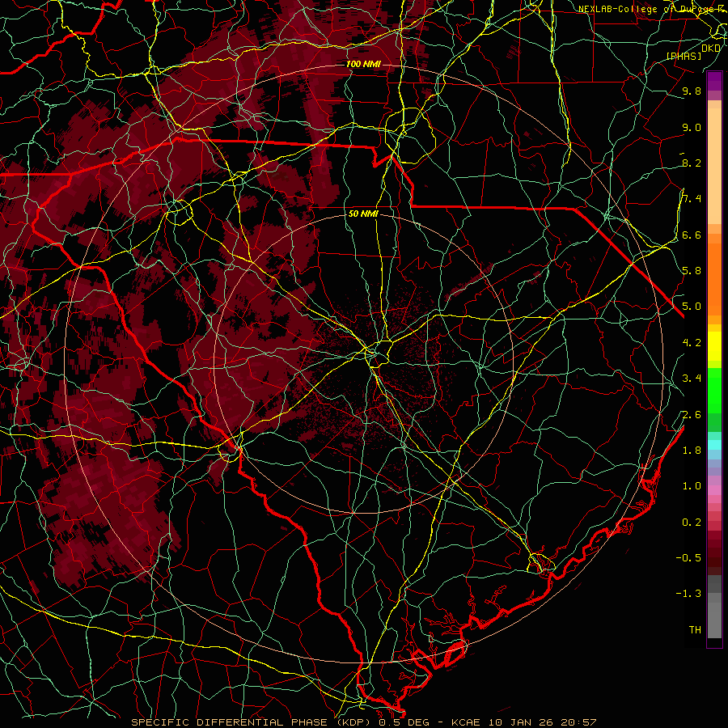Click the -1.3 value on color scale
Screen dimensions: 728x728
pyautogui.click(x=688, y=594)
